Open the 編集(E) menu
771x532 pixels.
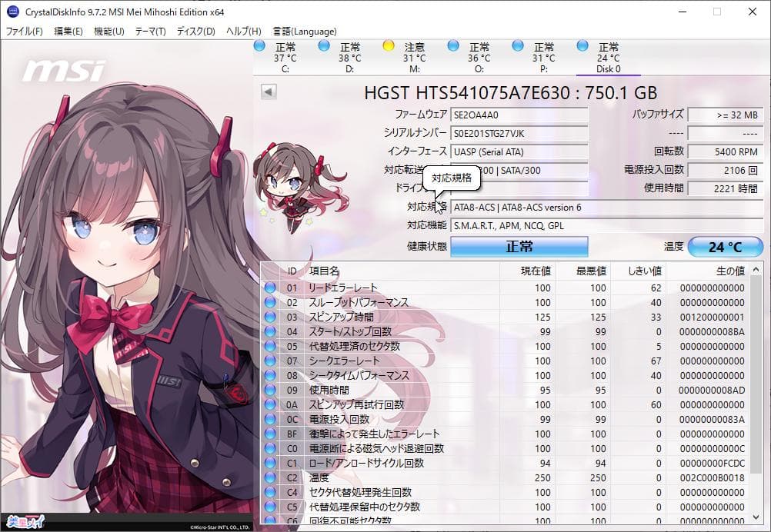68,32
